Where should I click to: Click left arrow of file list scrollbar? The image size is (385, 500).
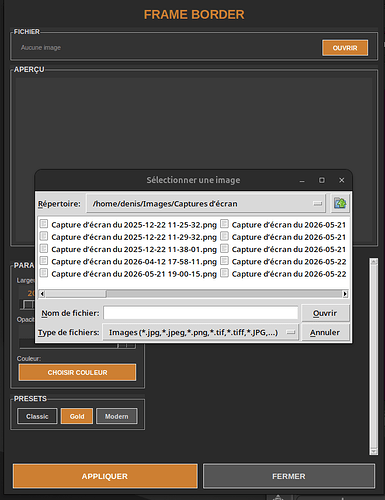pos(42,294)
